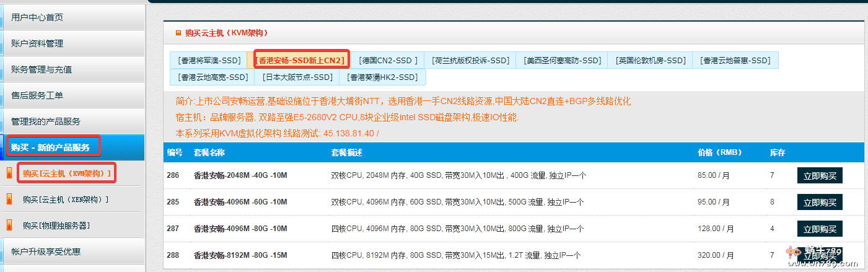
Task: Select 美西圣何塞高防-SSD tab
Action: tap(563, 60)
